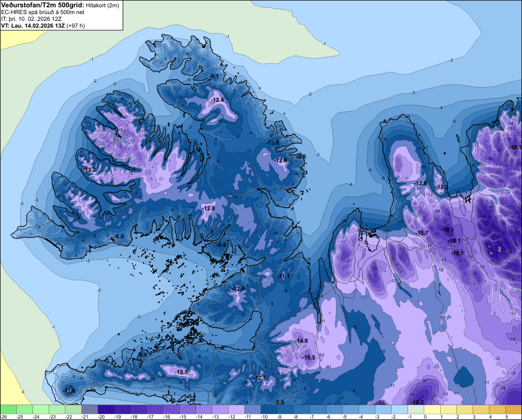Click the -12.1 temperature value on the map
Image resolution: width=522 pixels, height=420 pixels.
[x=259, y=378]
